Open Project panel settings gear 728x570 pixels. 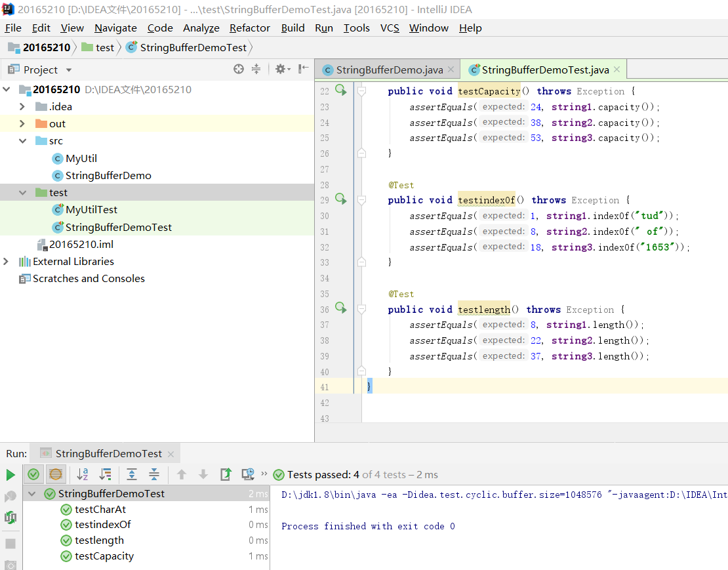click(x=282, y=69)
